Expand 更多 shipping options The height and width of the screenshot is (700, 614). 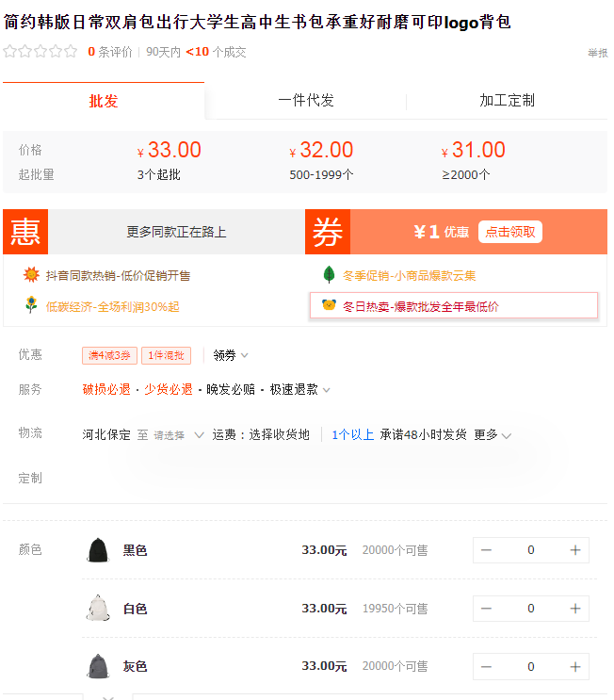(493, 435)
